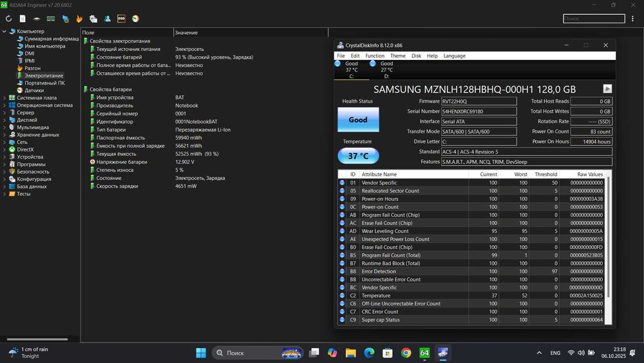This screenshot has height=363, width=644.
Task: Open CrystalDiskInfo Theme menu
Action: (x=397, y=56)
